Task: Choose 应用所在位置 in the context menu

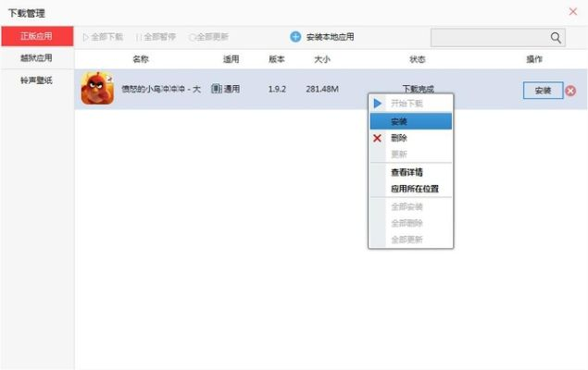Action: (x=411, y=189)
